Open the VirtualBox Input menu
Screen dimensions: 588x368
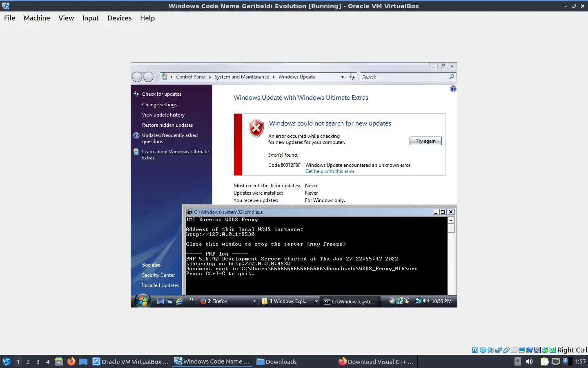tap(91, 18)
